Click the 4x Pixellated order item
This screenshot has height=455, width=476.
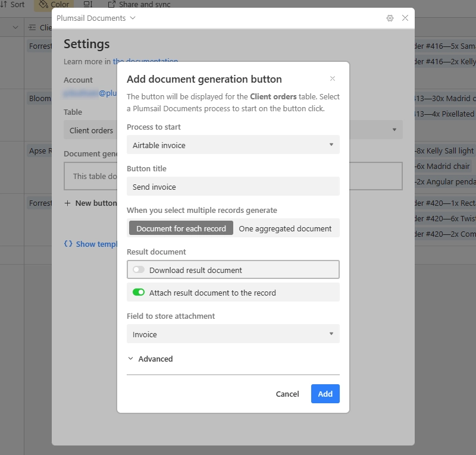(x=445, y=114)
